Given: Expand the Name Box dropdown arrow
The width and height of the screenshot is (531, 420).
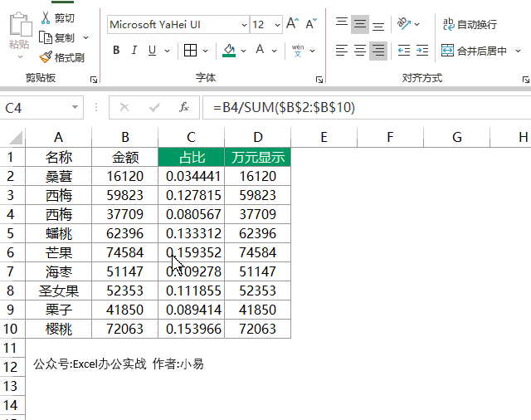Looking at the screenshot, I should [x=76, y=107].
